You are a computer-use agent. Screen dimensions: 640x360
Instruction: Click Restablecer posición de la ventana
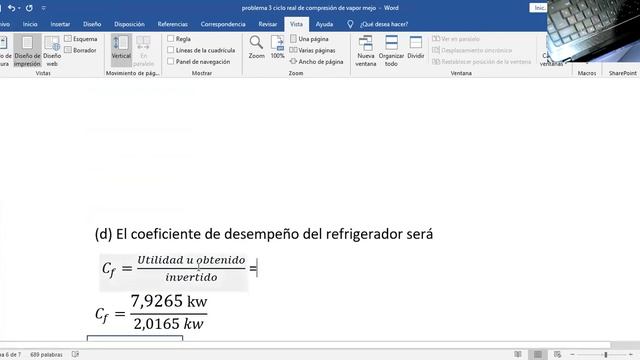(482, 62)
